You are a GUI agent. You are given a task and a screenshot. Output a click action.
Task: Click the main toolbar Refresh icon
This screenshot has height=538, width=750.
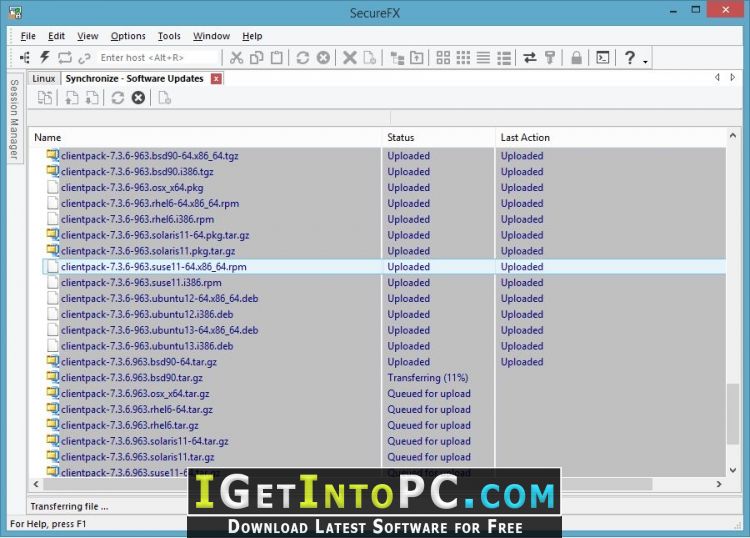pyautogui.click(x=302, y=58)
